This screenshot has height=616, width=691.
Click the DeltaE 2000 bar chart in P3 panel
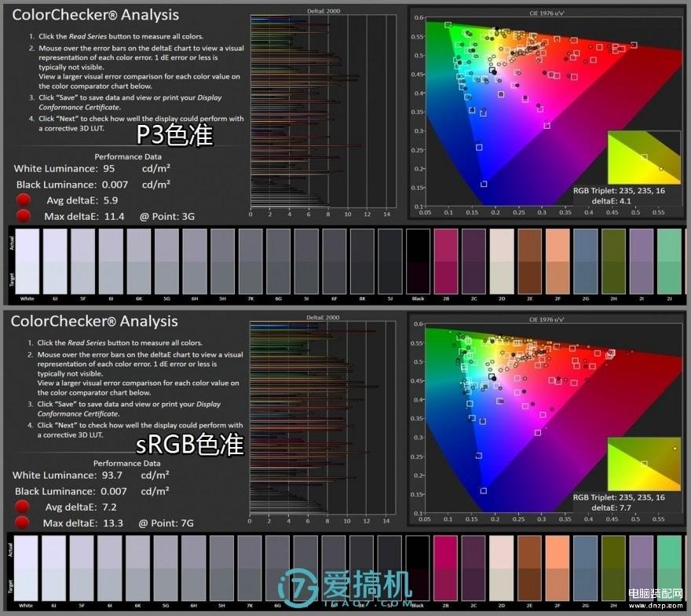point(323,111)
